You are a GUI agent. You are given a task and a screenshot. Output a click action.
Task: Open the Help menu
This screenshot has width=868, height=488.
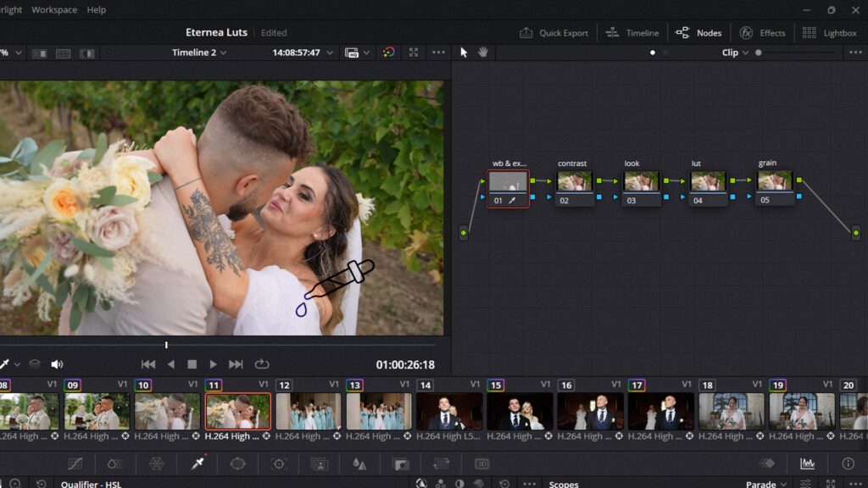click(97, 9)
